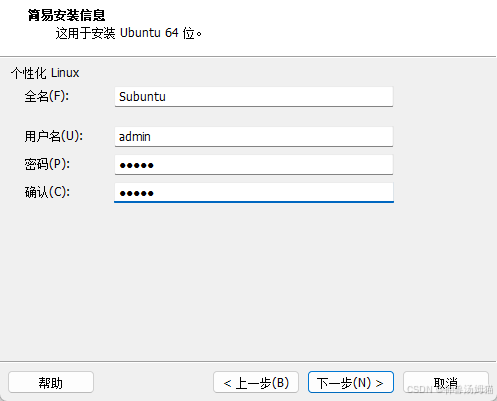Click the 简易安装信息 heading

[x=66, y=15]
